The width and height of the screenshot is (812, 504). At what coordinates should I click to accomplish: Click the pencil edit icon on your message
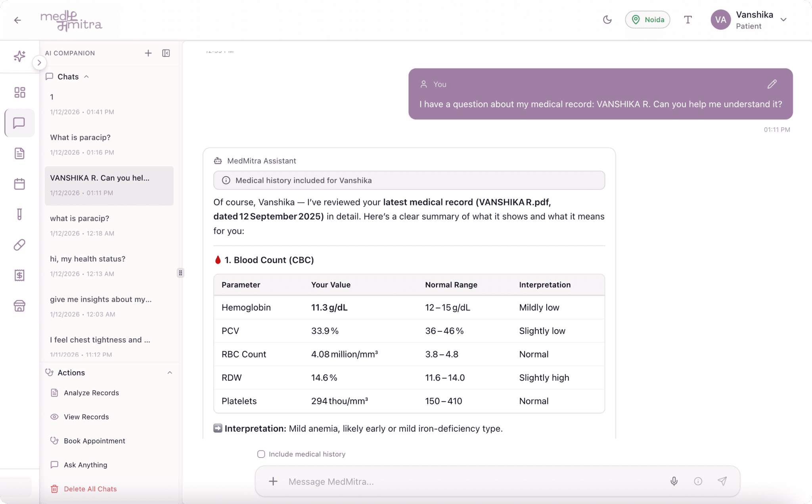pyautogui.click(x=772, y=84)
